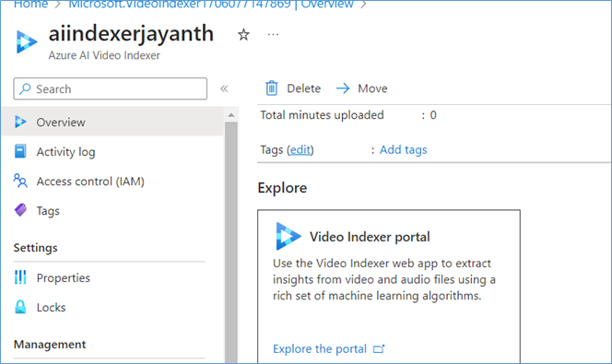Image resolution: width=612 pixels, height=364 pixels.
Task: Click the Properties bars icon
Action: 20,277
